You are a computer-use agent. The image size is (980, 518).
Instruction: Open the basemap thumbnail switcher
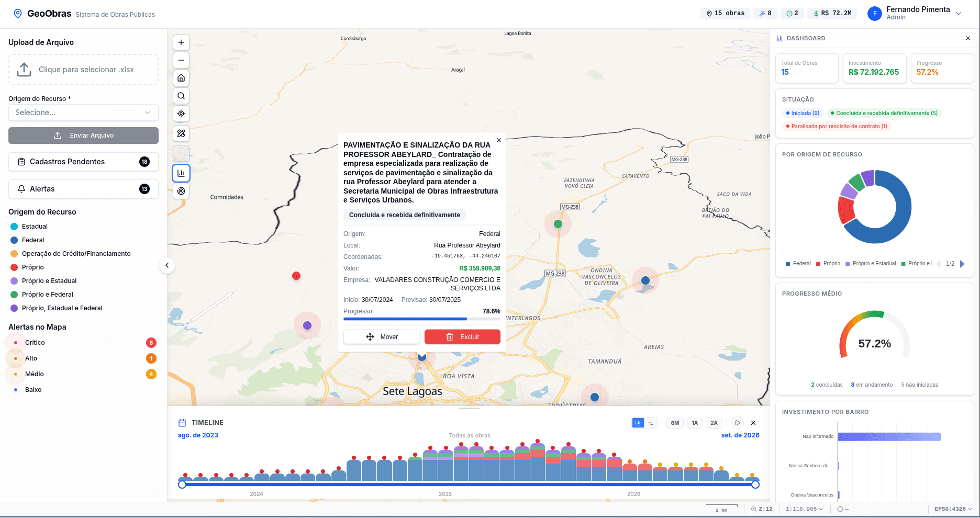tap(181, 153)
